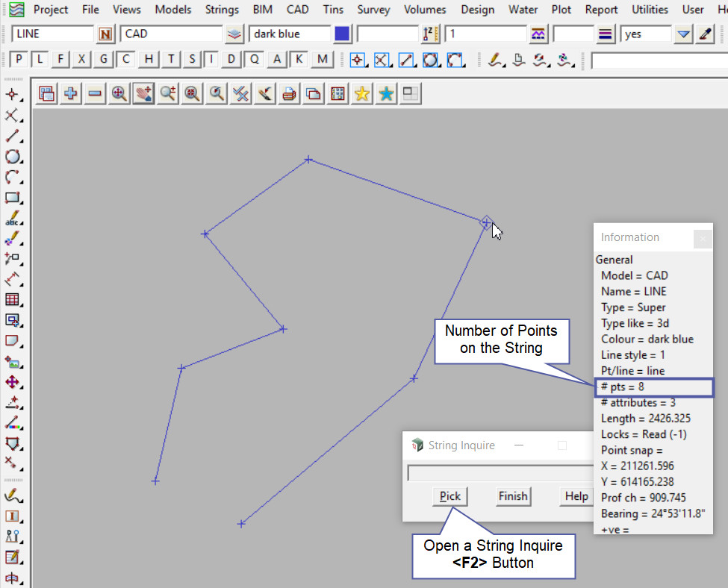Toggle the 'K' snap button
Screen dimensions: 728x588
299,60
